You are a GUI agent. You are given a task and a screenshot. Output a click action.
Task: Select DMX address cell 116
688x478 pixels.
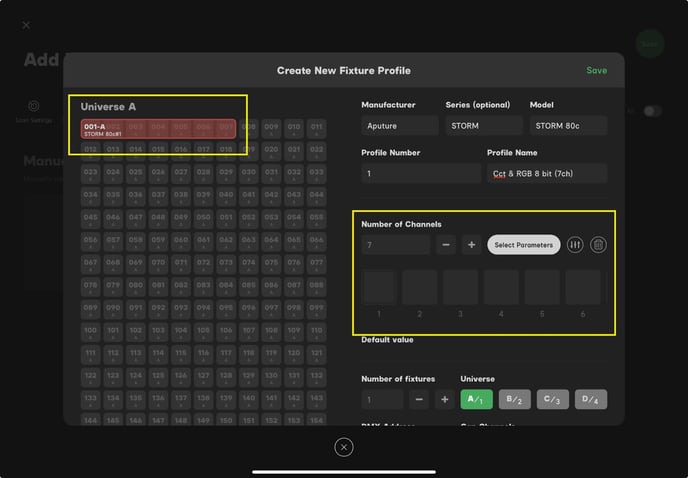pos(204,355)
